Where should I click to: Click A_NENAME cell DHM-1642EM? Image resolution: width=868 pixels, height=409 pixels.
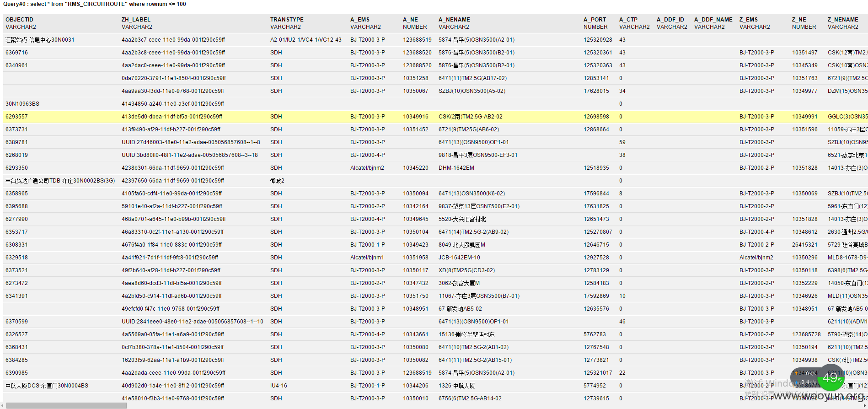[456, 168]
